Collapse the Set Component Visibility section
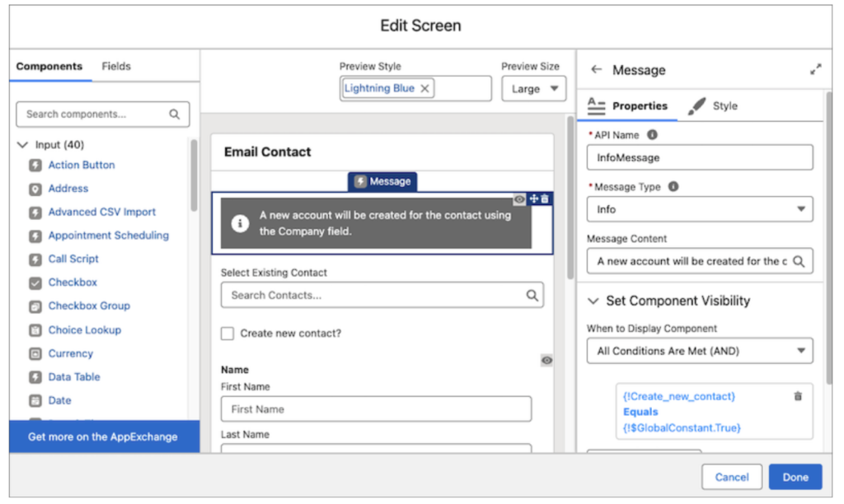The image size is (844, 504). [593, 301]
